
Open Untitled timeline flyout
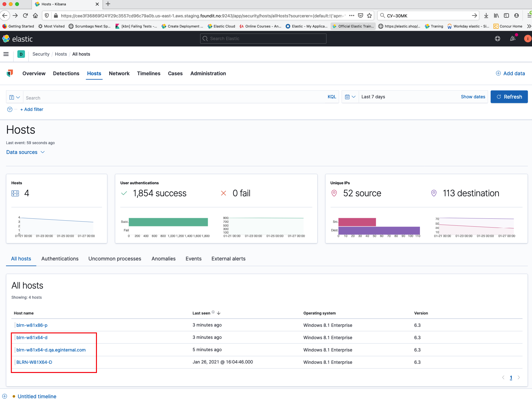(x=37, y=396)
